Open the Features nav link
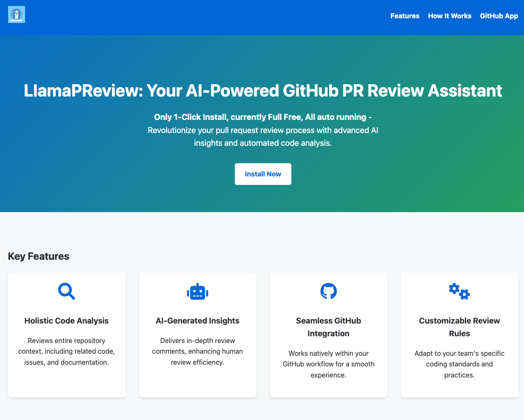524x420 pixels. pos(405,16)
